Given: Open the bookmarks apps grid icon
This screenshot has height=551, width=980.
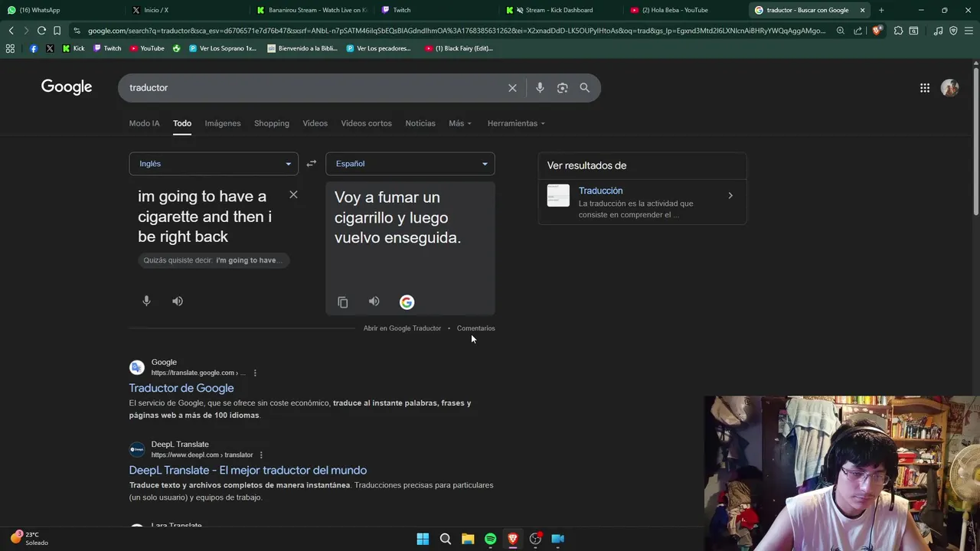Looking at the screenshot, I should 10,48.
